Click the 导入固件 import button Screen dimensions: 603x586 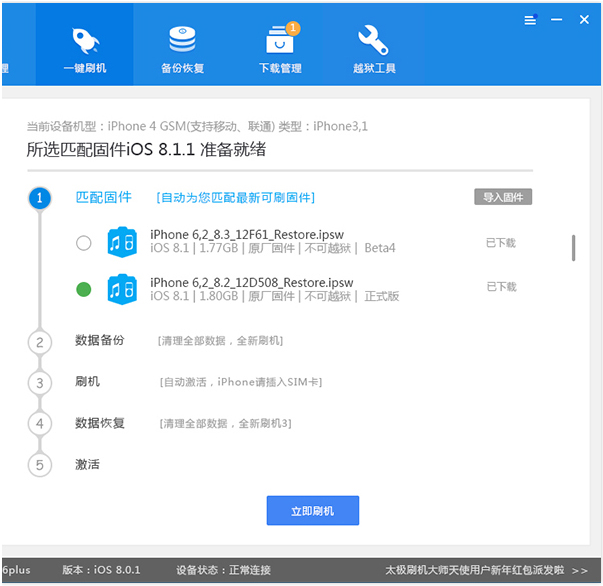[502, 198]
